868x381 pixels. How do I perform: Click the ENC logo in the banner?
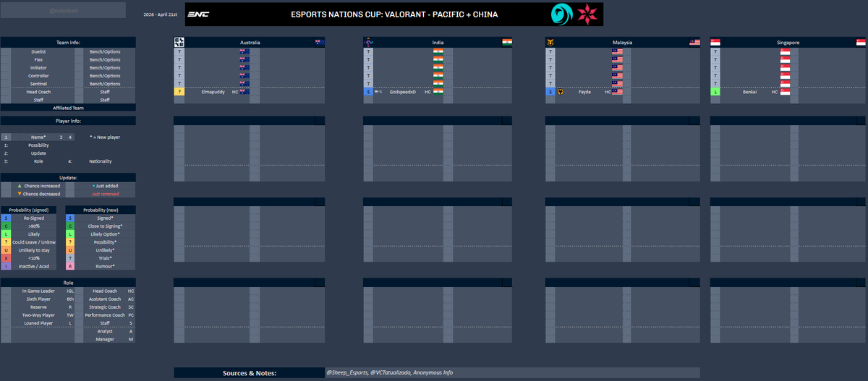[198, 14]
